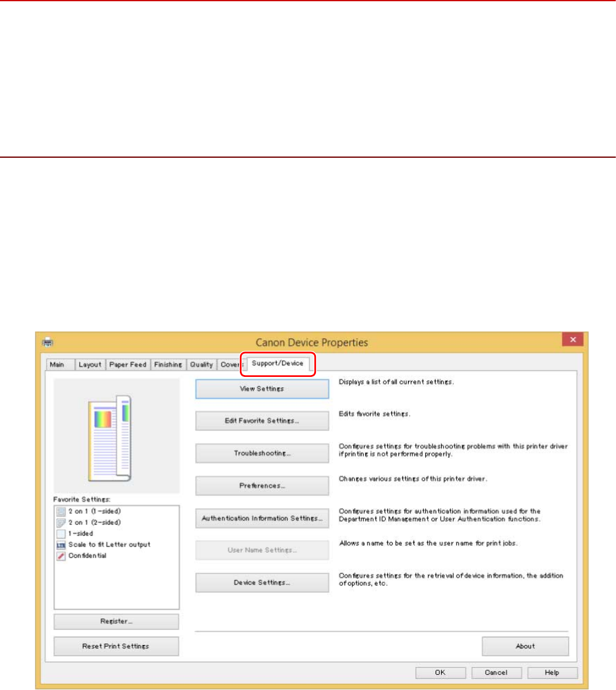
Task: Click the Scale to fit Letter output icon
Action: point(61,545)
